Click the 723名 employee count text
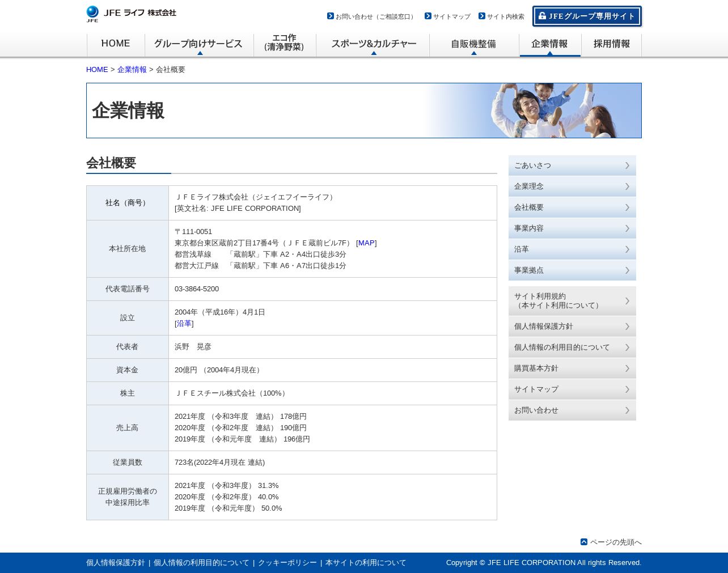This screenshot has height=573, width=728. click(219, 462)
